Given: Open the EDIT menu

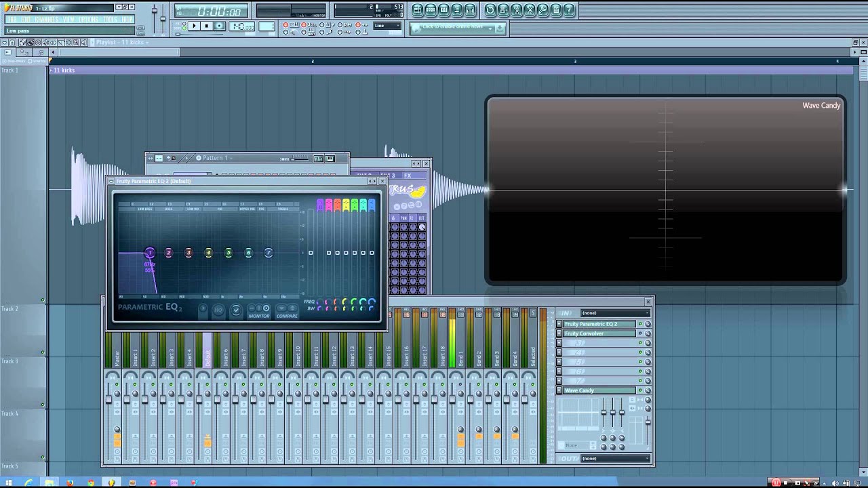Looking at the screenshot, I should tap(25, 20).
